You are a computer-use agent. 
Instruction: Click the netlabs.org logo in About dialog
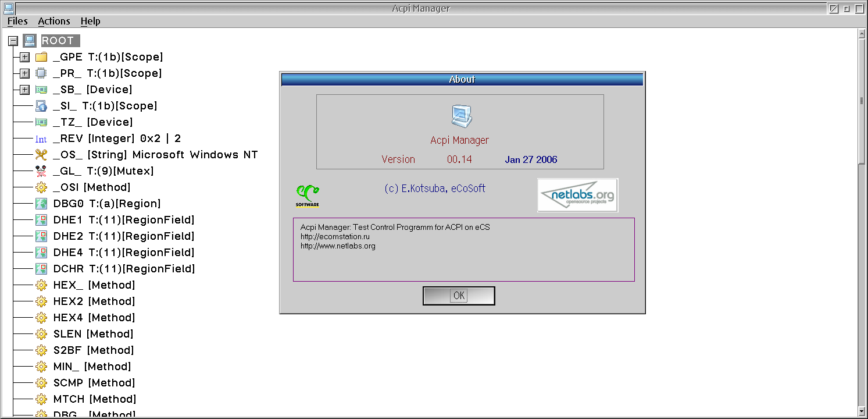tap(577, 195)
